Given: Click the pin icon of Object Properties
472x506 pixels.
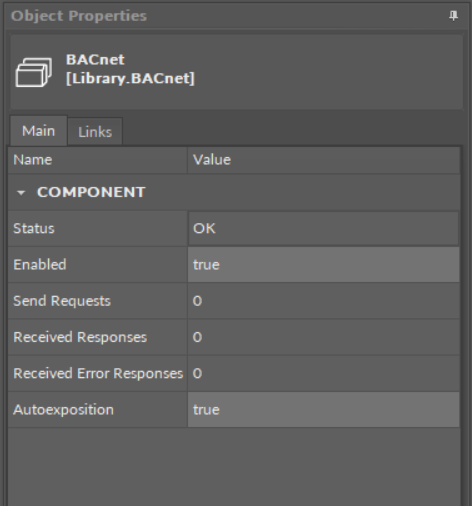Looking at the screenshot, I should click(x=453, y=16).
